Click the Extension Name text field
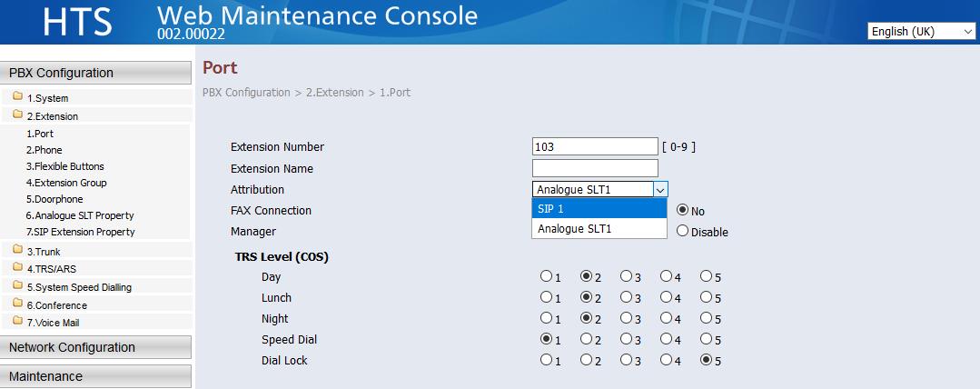 coord(595,168)
